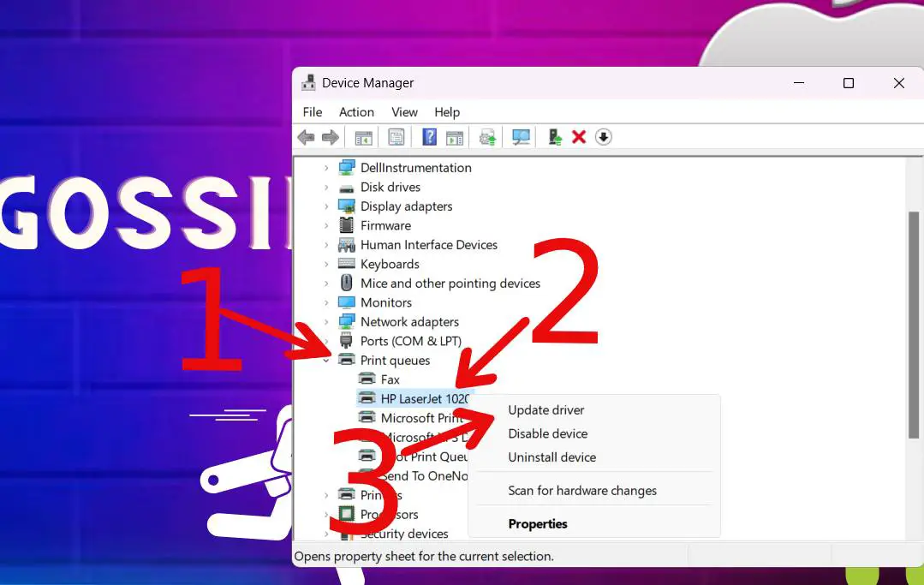Image resolution: width=924 pixels, height=585 pixels.
Task: Choose Update driver from the context menu
Action: (x=545, y=409)
